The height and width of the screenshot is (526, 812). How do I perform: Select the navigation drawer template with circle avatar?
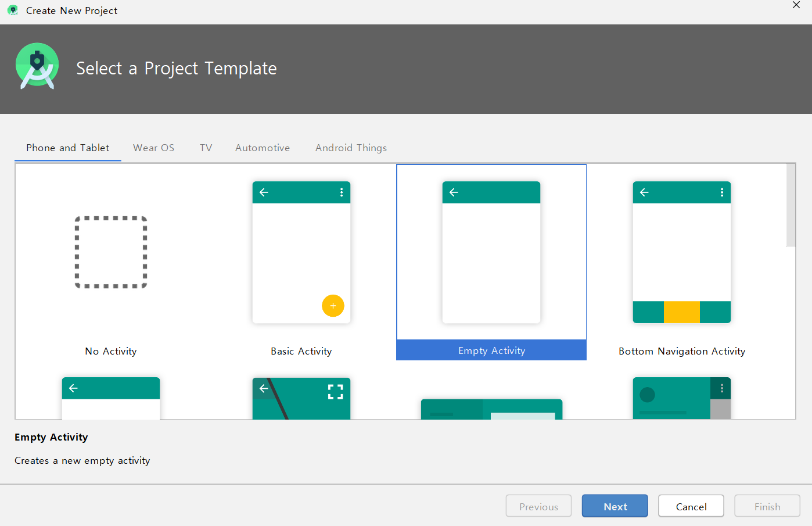point(682,398)
